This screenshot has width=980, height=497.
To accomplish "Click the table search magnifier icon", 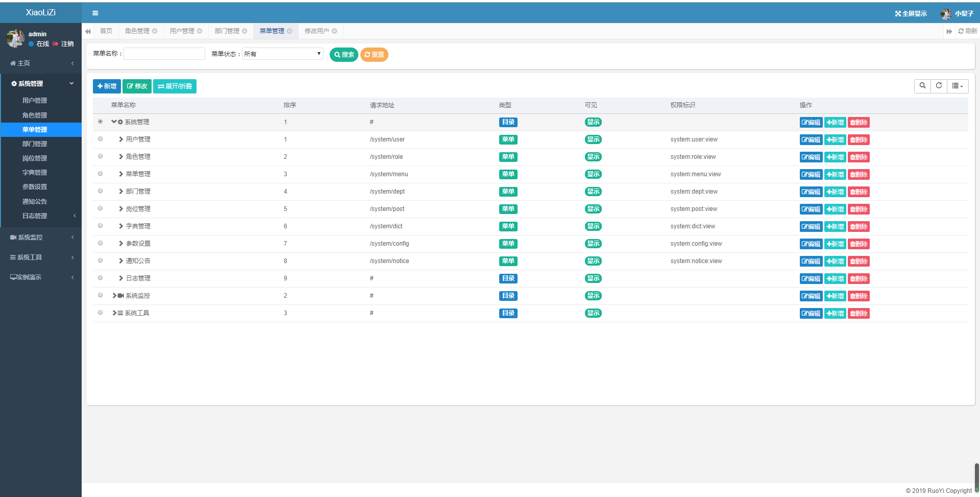I will click(x=922, y=86).
